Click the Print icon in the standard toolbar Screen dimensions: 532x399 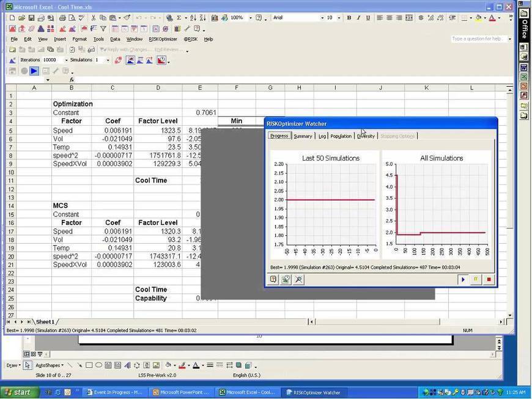pos(62,18)
